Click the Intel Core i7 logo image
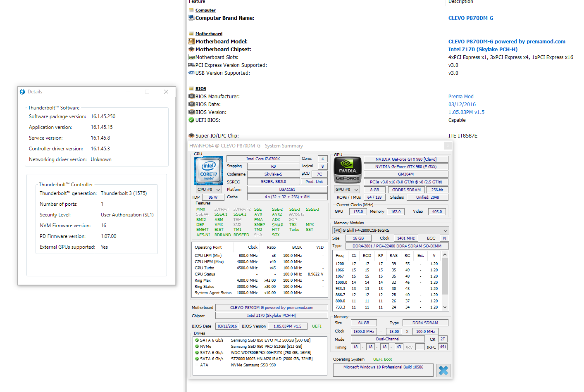The image size is (584, 392). [x=209, y=170]
